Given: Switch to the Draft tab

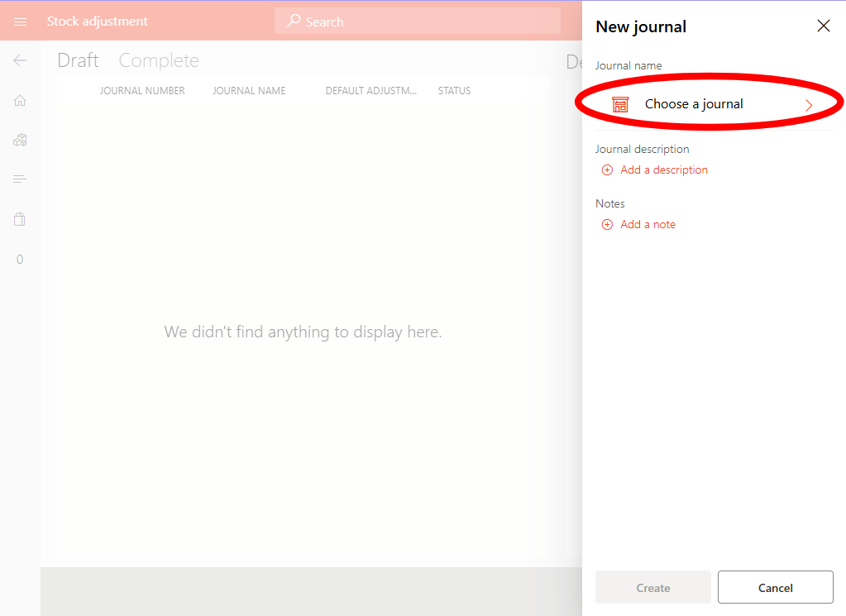Looking at the screenshot, I should click(x=78, y=60).
